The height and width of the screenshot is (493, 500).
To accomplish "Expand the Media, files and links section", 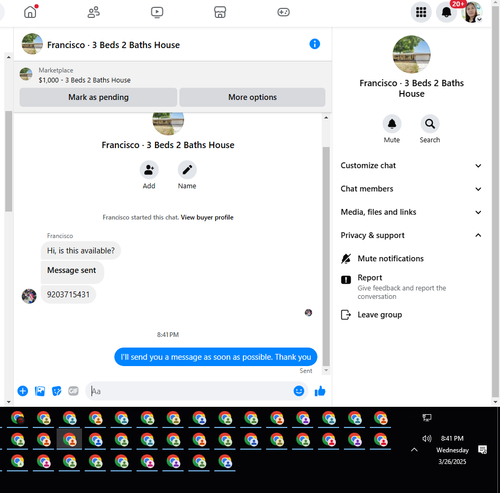I will [x=411, y=212].
